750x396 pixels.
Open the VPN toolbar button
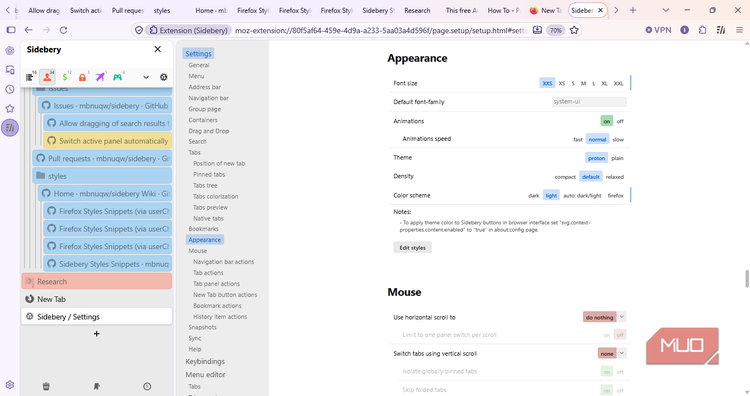659,30
